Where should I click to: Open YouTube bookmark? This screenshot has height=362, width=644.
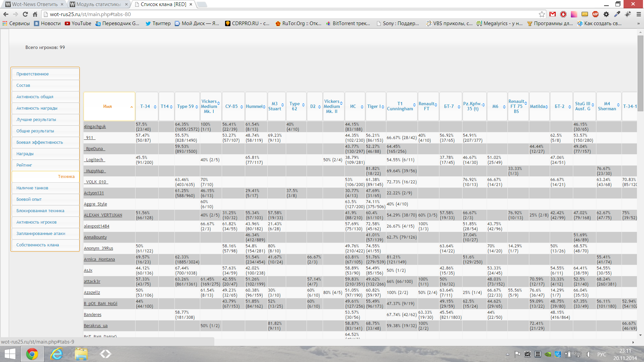(78, 23)
